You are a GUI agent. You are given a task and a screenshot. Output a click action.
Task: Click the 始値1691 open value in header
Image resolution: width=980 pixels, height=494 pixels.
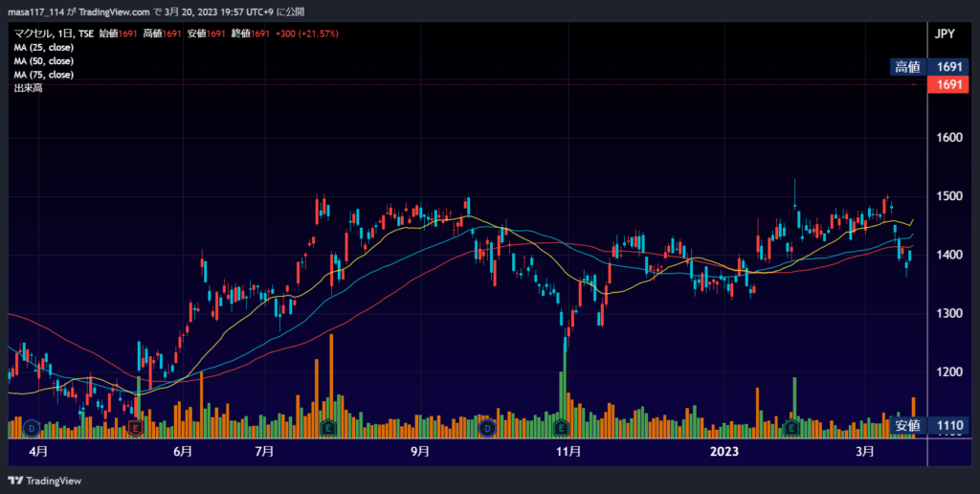click(118, 34)
